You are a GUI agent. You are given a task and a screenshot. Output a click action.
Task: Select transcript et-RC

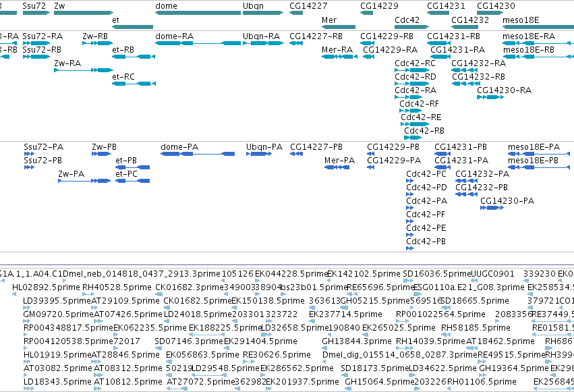pos(134,84)
